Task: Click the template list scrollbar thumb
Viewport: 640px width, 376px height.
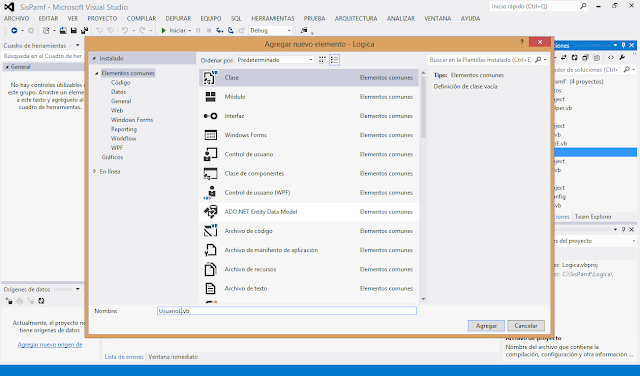Action: click(423, 107)
